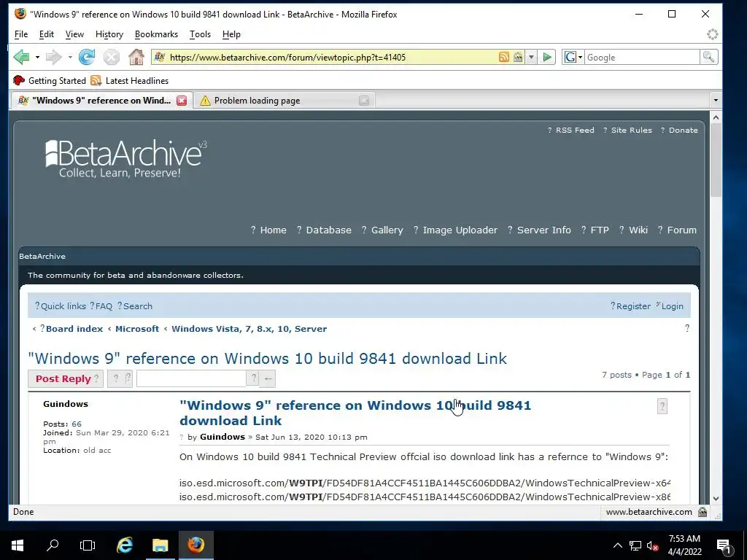Open the Site Rules link
This screenshot has width=747, height=560.
point(631,130)
